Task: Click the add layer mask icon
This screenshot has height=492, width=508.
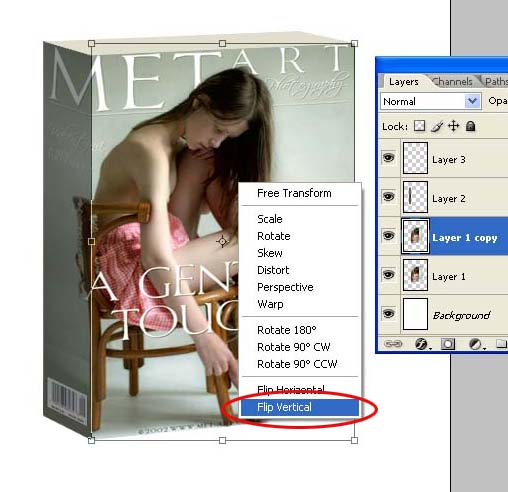Action: pos(448,344)
